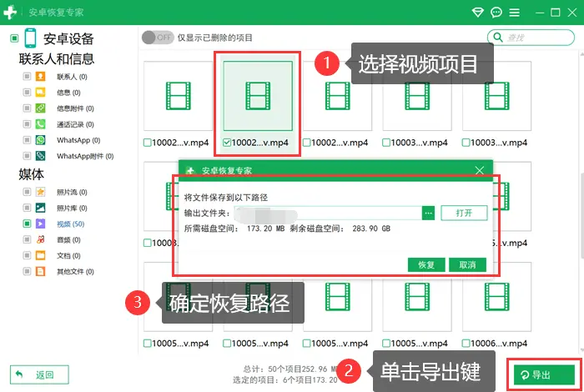This screenshot has width=584, height=392.
Task: Click the documents (文档) folder icon
Action: (x=40, y=255)
